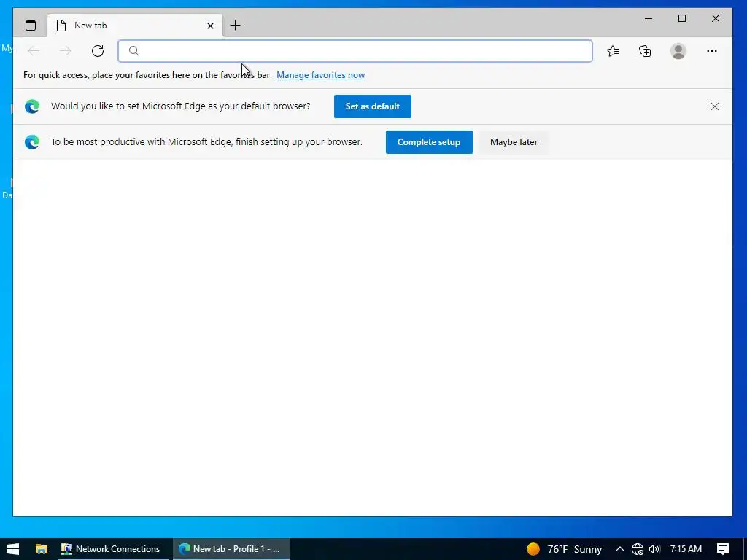The image size is (747, 560).
Task: Close the New tab tab
Action: (210, 26)
